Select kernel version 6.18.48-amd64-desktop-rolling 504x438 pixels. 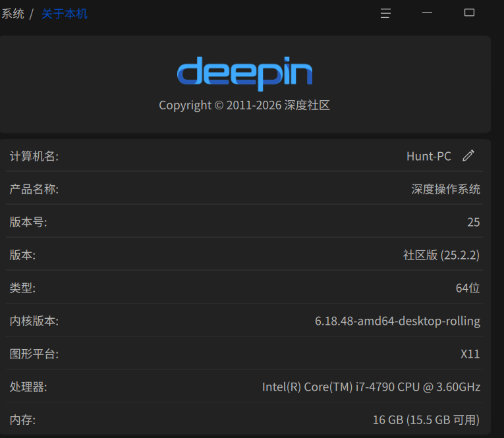(x=398, y=321)
